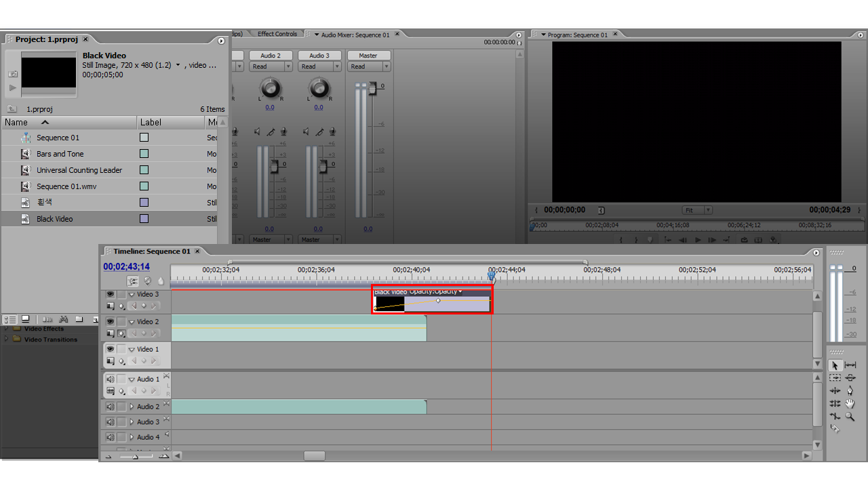
Task: Collapse the Video 3 track
Action: pos(132,294)
